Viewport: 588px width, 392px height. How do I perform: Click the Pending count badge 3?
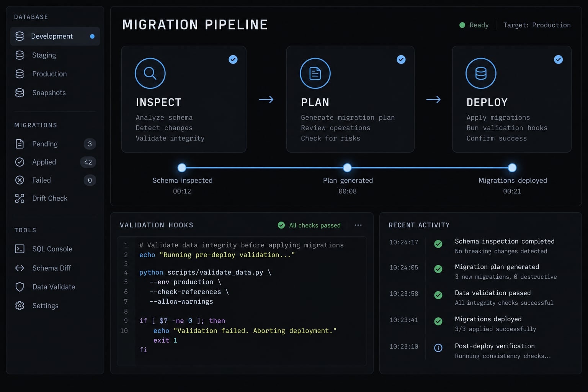90,144
